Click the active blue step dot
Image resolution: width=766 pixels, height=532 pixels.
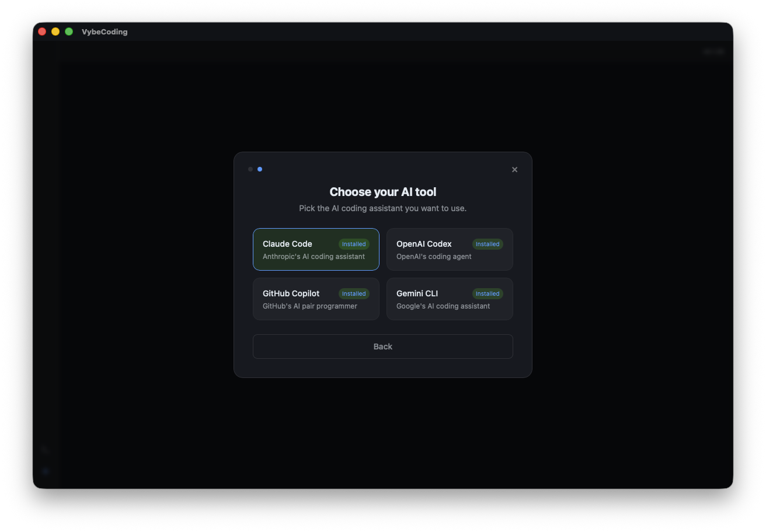point(260,169)
